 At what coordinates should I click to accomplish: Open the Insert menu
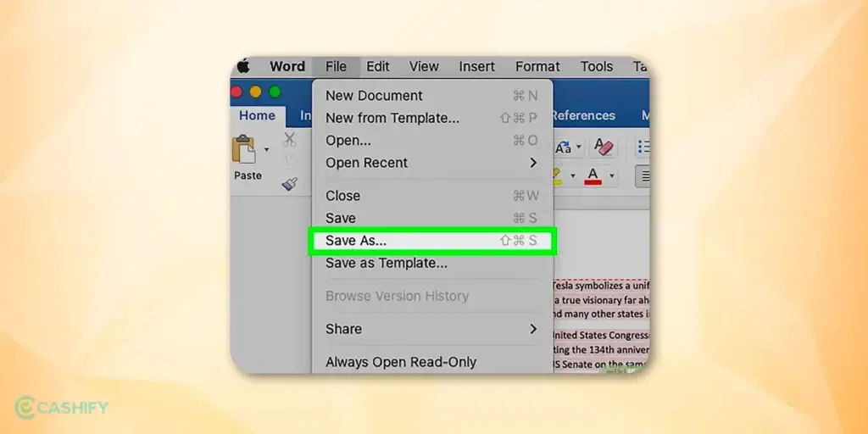point(476,66)
